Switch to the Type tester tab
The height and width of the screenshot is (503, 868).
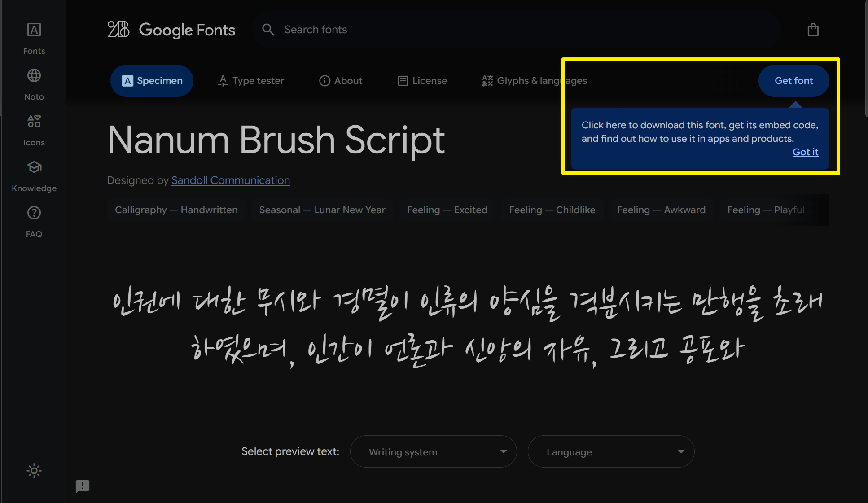point(251,81)
